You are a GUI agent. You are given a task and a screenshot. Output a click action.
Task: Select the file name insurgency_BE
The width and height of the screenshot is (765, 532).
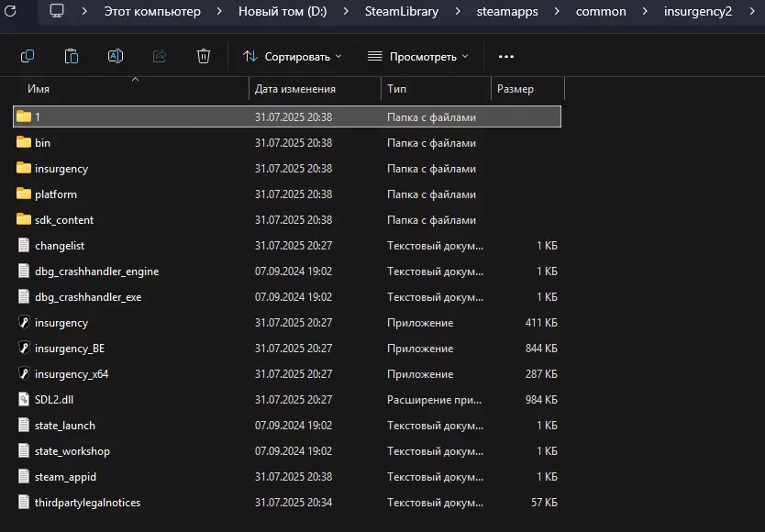click(70, 349)
